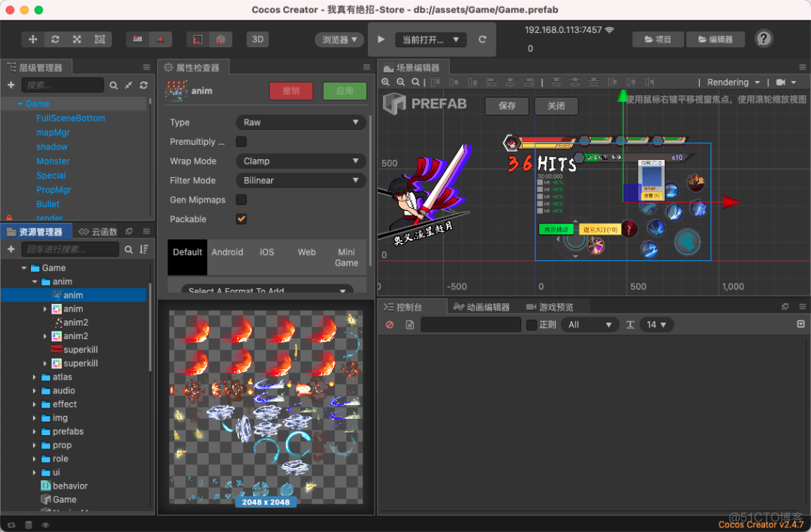Open the console font size 14 dropdown
The height and width of the screenshot is (532, 811).
656,325
